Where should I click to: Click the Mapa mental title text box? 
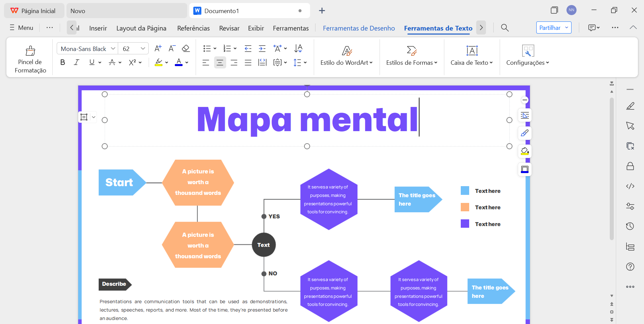click(307, 120)
